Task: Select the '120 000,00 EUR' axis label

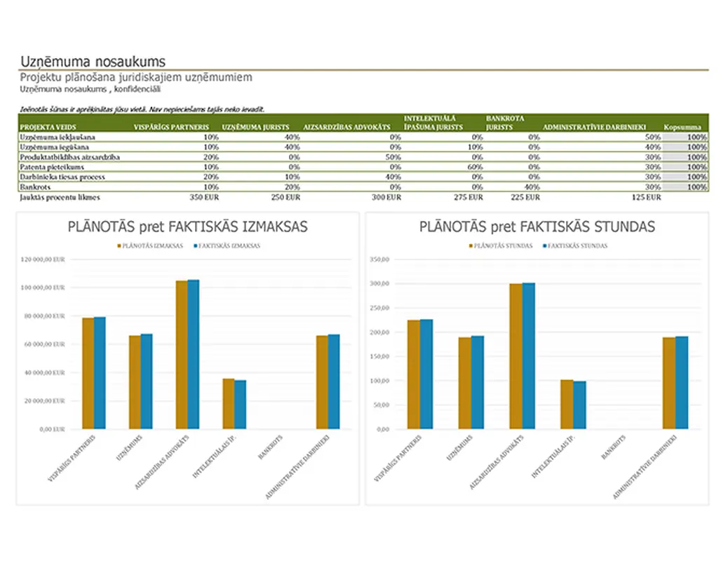Action: pyautogui.click(x=44, y=259)
